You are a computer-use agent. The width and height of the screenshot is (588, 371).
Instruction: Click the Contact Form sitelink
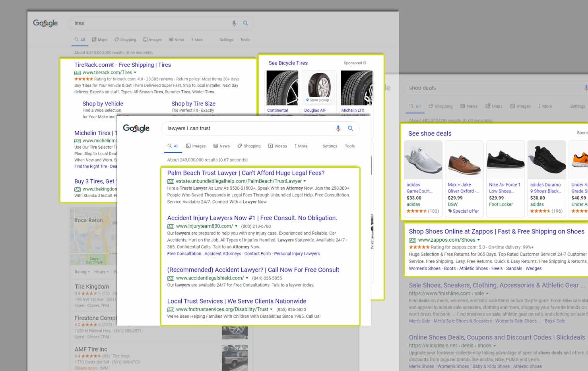coord(258,254)
